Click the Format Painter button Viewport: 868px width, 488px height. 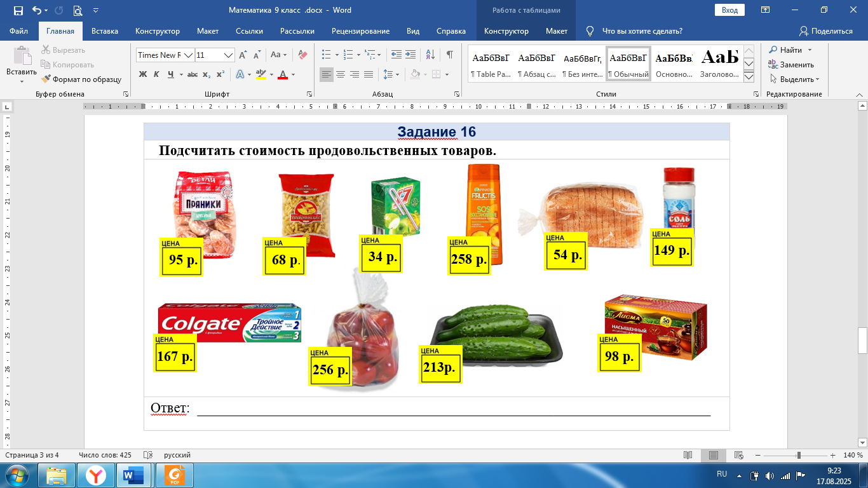pyautogui.click(x=81, y=79)
